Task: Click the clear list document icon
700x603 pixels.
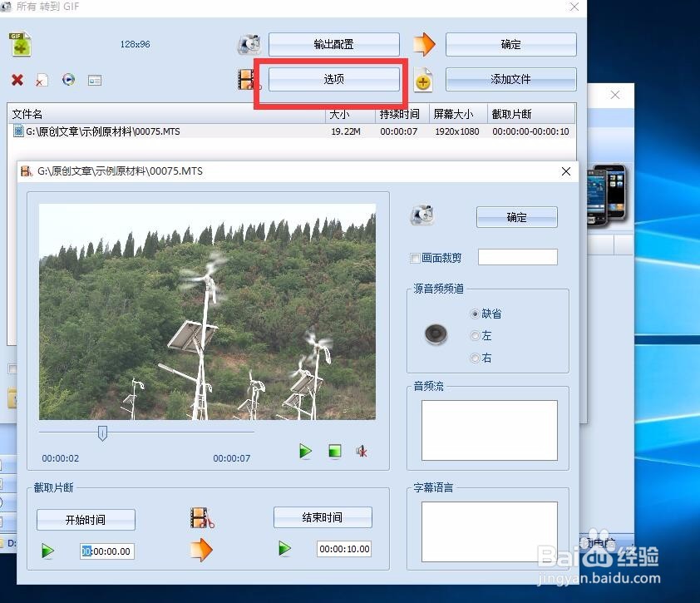Action: pos(42,80)
